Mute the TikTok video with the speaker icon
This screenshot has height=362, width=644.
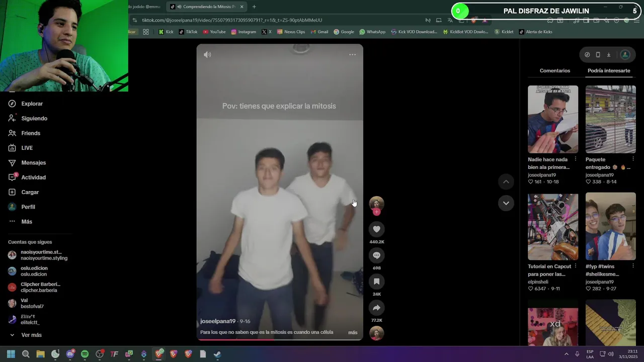(x=207, y=54)
